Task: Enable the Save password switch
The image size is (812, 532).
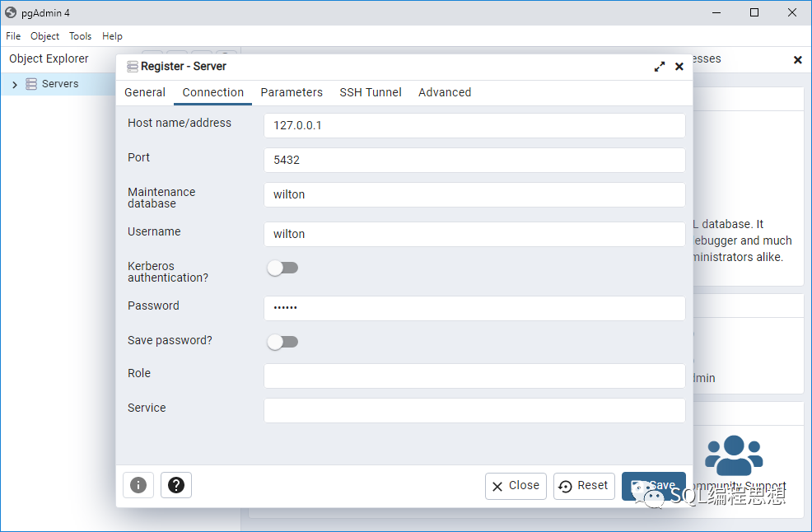Action: pyautogui.click(x=282, y=342)
